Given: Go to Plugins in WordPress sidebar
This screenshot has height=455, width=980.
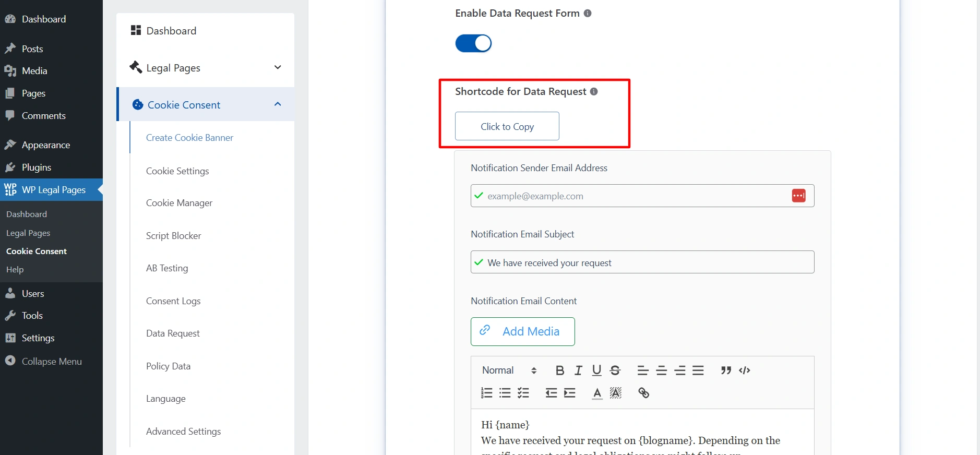Looking at the screenshot, I should [x=37, y=167].
